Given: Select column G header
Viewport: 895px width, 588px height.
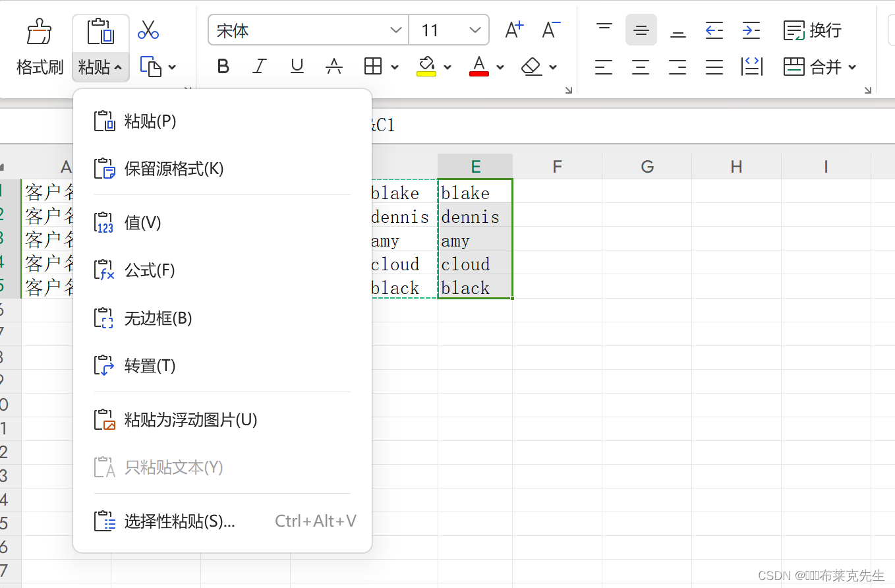Looking at the screenshot, I should 647,167.
